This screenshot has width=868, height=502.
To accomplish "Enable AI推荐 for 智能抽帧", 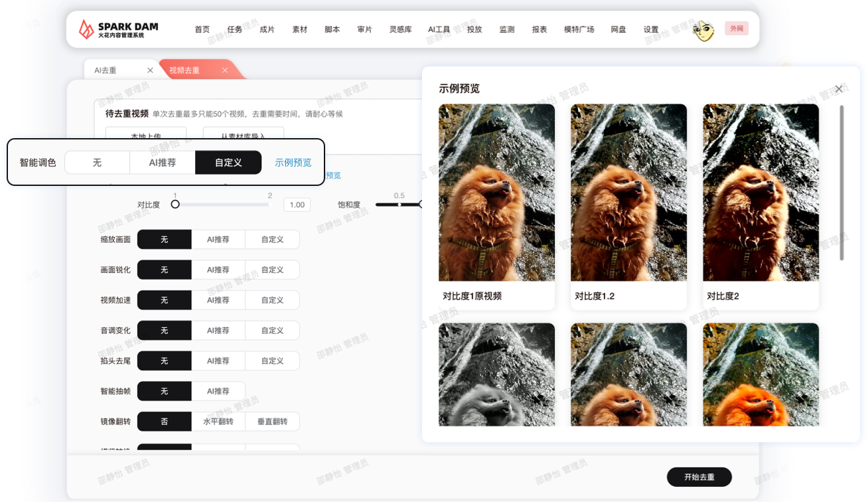I will point(218,391).
